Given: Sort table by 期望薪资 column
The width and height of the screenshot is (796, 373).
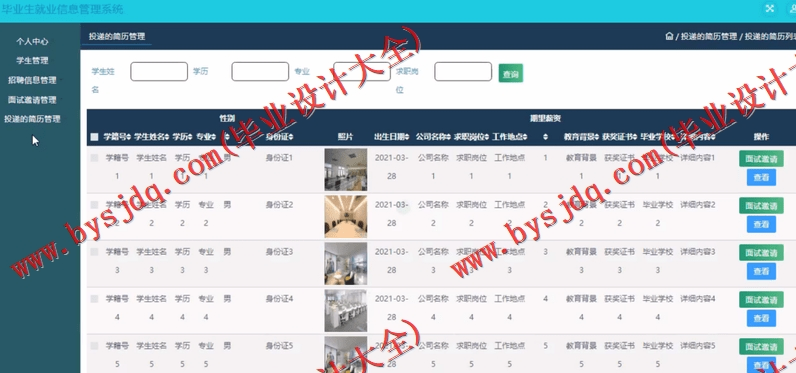Looking at the screenshot, I should 545,137.
